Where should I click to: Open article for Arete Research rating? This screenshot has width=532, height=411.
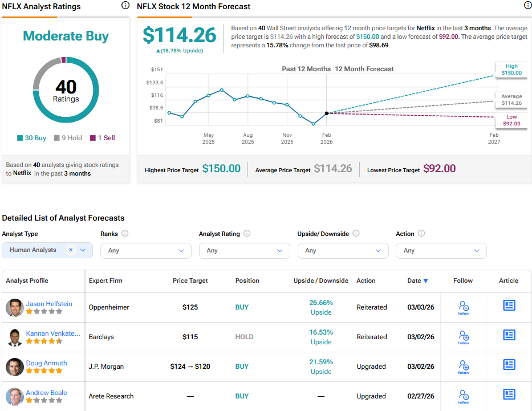pos(509,394)
